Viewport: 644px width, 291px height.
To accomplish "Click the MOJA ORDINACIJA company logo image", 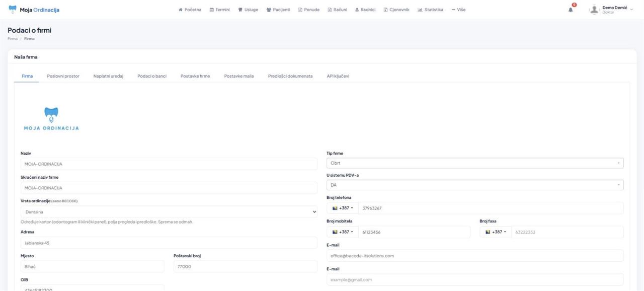I will (51, 119).
